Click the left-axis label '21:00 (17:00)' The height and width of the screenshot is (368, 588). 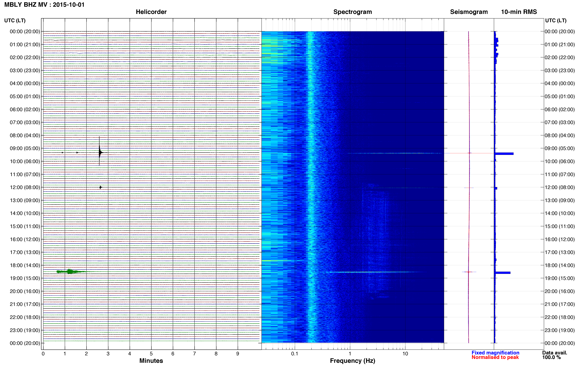pos(25,304)
